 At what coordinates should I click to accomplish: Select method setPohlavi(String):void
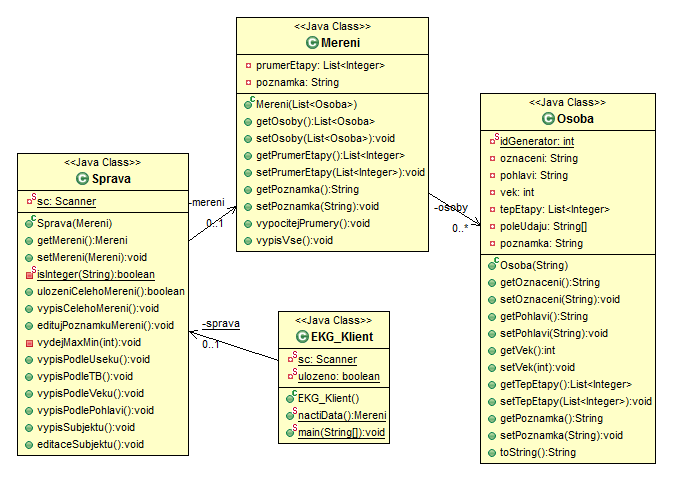[x=554, y=334]
